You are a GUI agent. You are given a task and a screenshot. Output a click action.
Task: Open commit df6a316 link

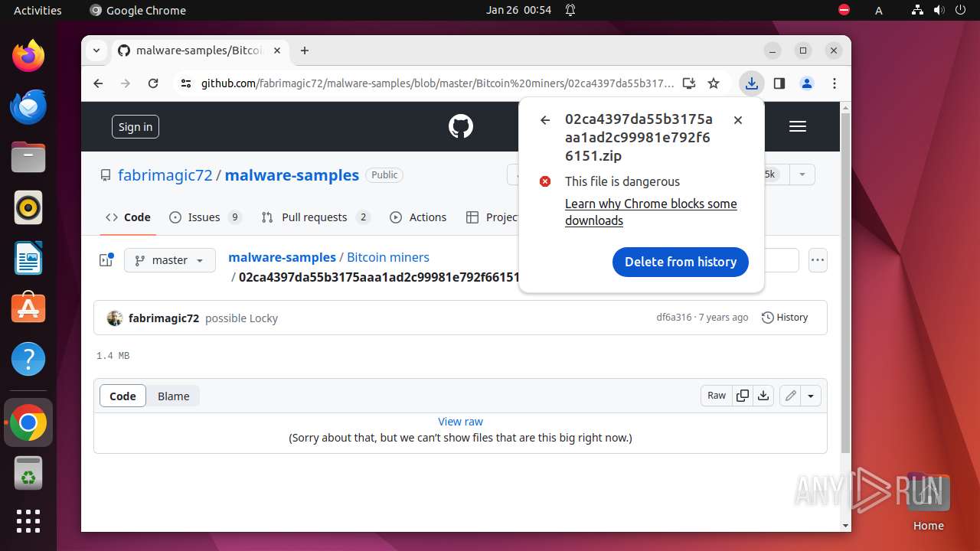tap(674, 317)
